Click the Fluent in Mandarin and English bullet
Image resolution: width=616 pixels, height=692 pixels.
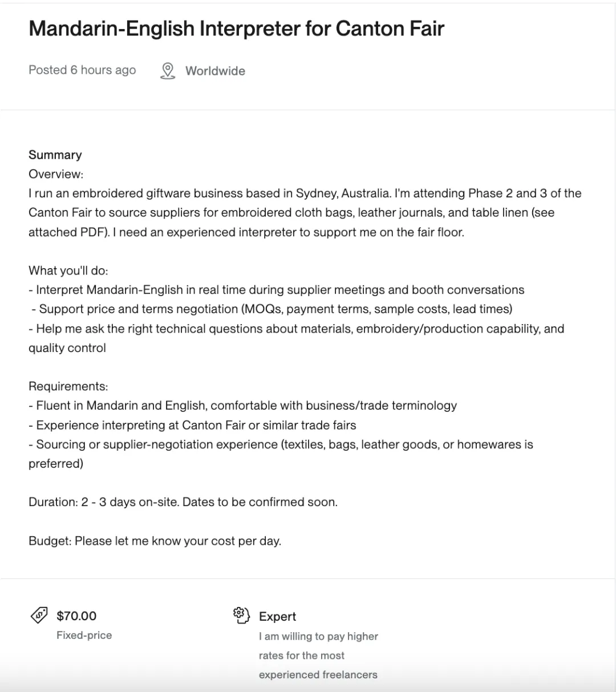tap(243, 406)
